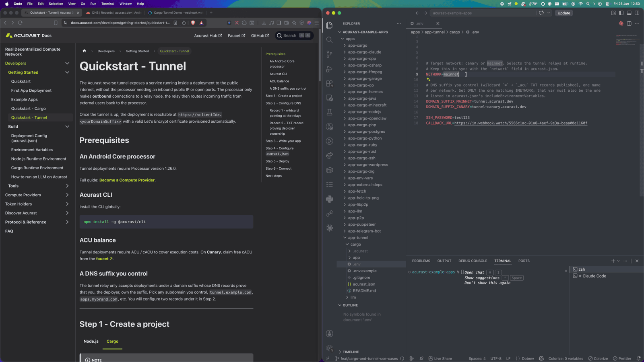The image size is (644, 362).
Task: Click the docs Search field
Action: click(x=294, y=36)
